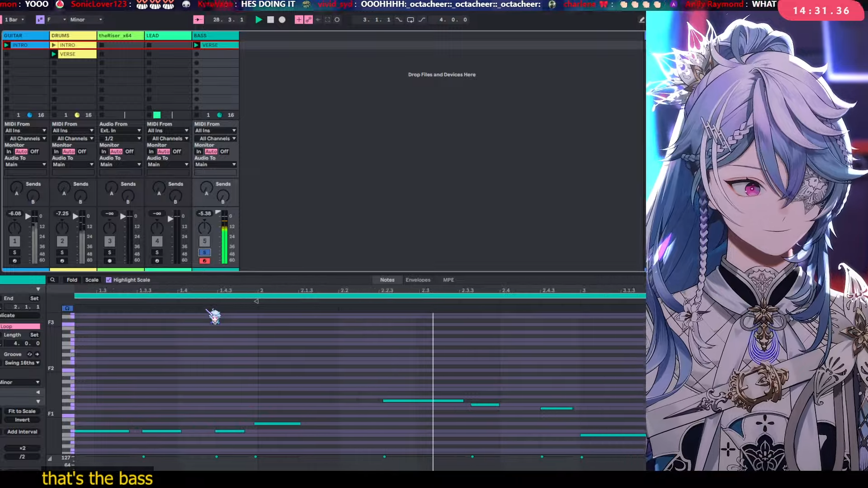The image size is (868, 488).
Task: Uncheck the Highlight Scale checkbox
Action: pyautogui.click(x=108, y=280)
